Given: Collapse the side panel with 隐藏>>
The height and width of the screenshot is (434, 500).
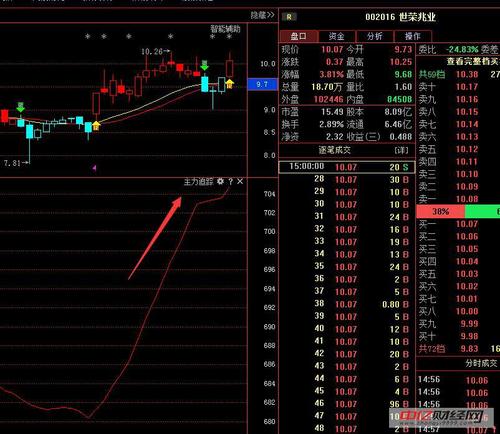Looking at the screenshot, I should tap(262, 15).
